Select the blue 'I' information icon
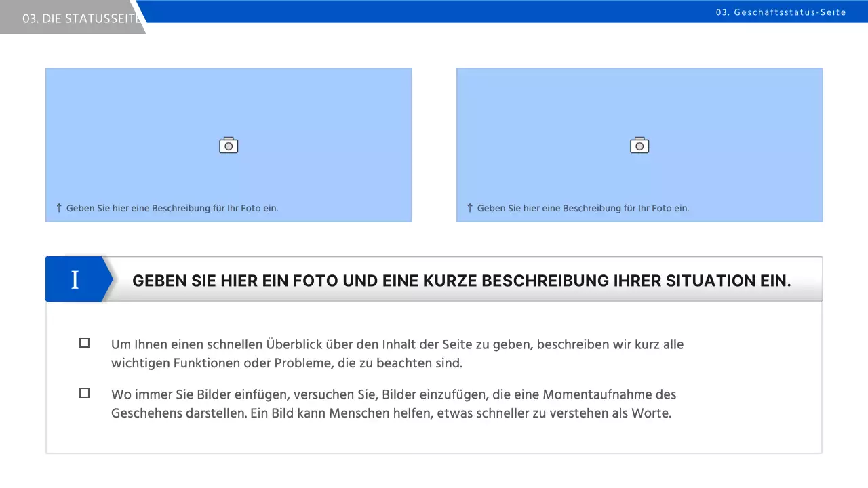The width and height of the screenshot is (868, 488). click(75, 279)
